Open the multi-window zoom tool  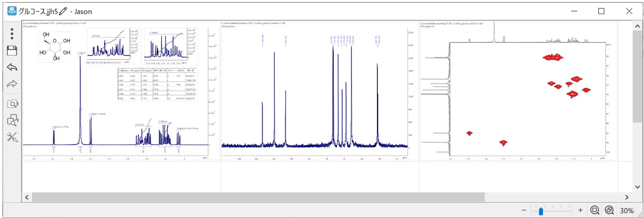coord(13,120)
